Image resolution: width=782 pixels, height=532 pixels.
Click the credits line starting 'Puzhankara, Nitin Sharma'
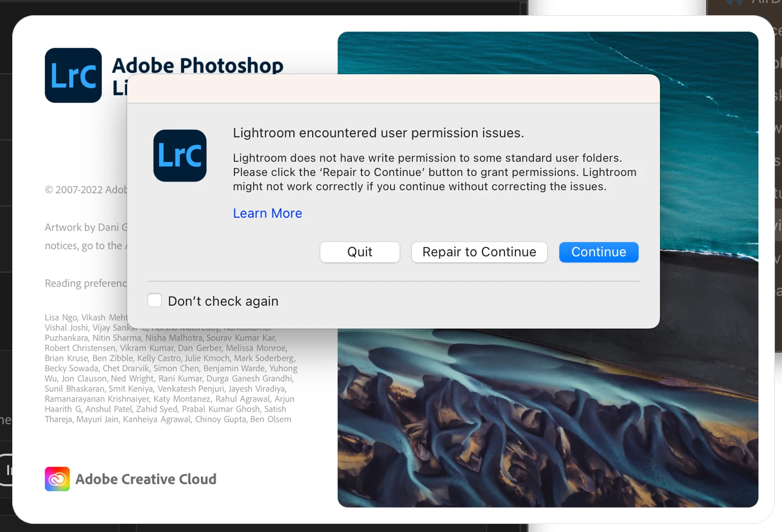tap(160, 338)
